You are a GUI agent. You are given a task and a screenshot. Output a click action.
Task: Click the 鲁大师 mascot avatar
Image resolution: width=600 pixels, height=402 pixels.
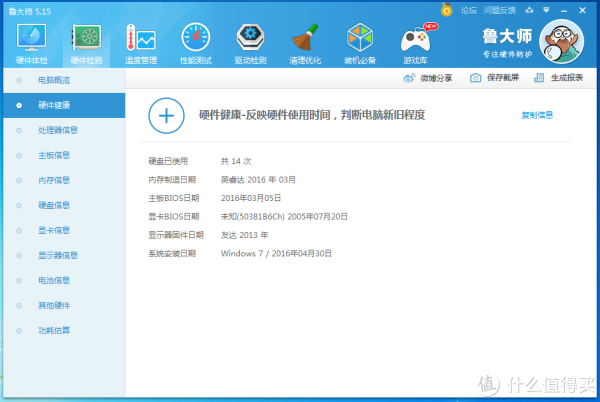point(561,41)
